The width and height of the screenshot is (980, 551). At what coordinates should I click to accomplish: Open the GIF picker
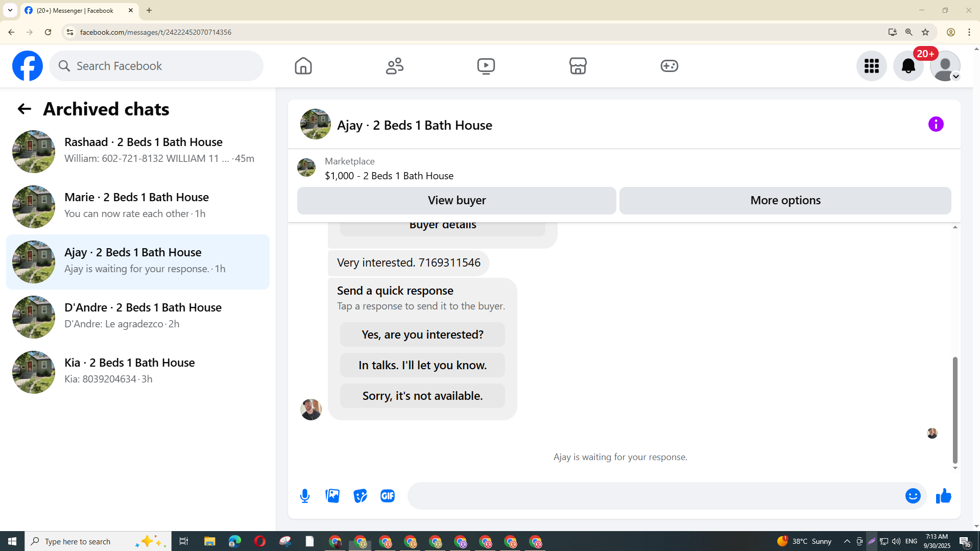(x=388, y=496)
